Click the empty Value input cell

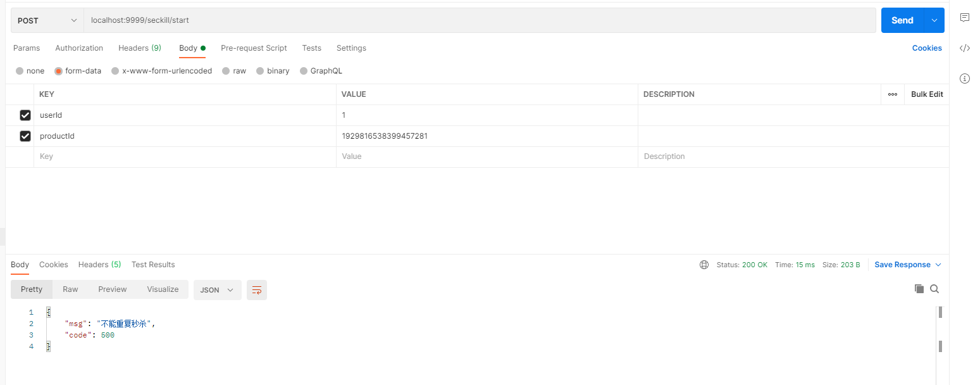click(x=487, y=156)
